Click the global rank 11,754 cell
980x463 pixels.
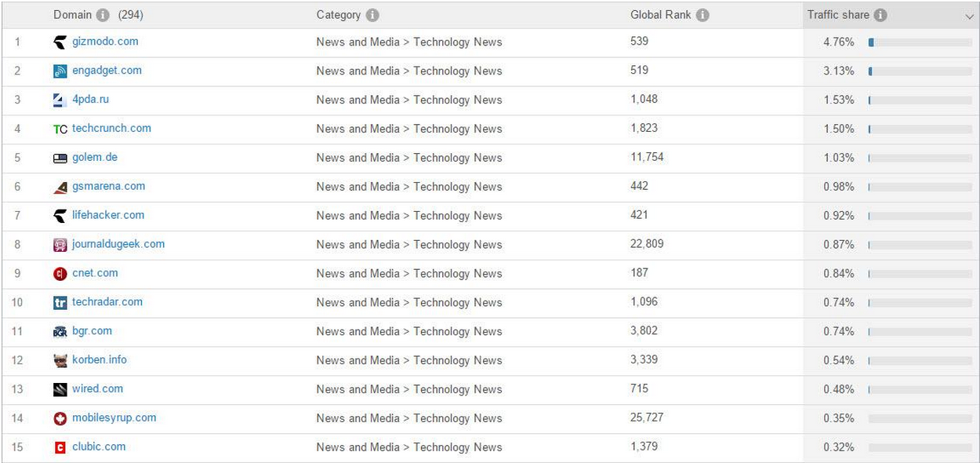pyautogui.click(x=647, y=157)
